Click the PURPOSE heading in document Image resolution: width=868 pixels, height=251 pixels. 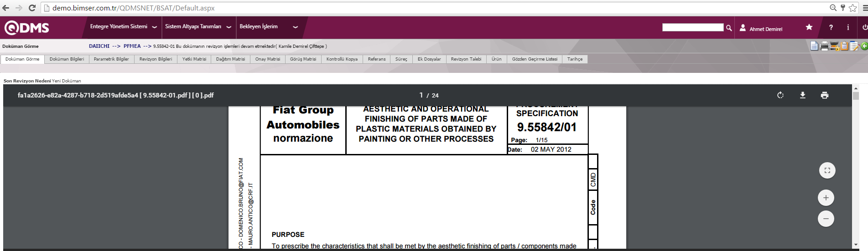click(x=288, y=235)
